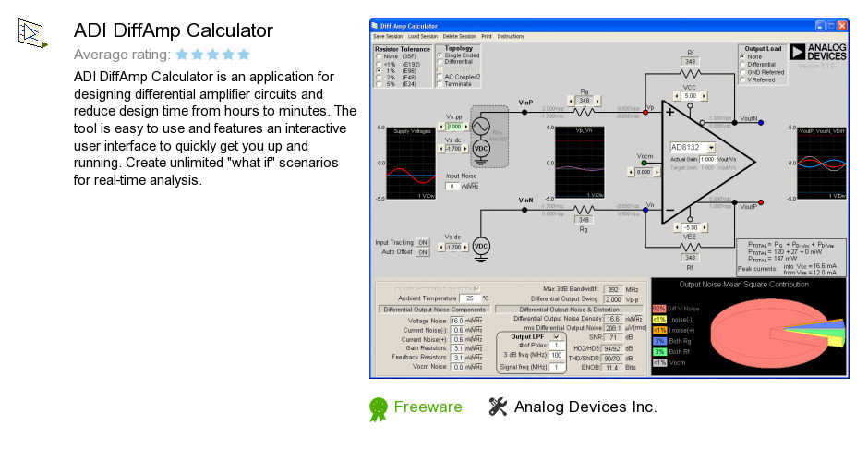Open the Freeware license link
Image resolution: width=868 pixels, height=450 pixels.
[x=428, y=407]
